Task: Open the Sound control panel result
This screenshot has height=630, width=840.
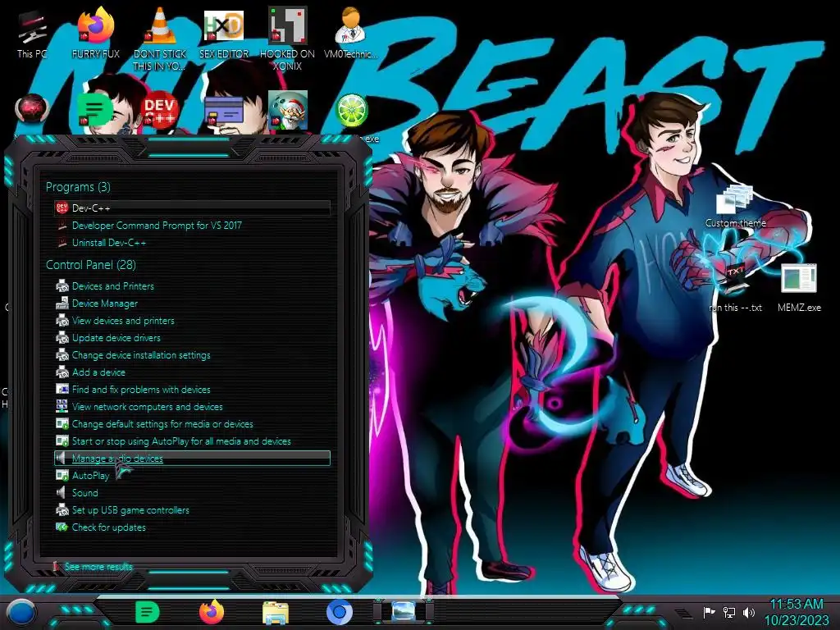Action: 192,492
